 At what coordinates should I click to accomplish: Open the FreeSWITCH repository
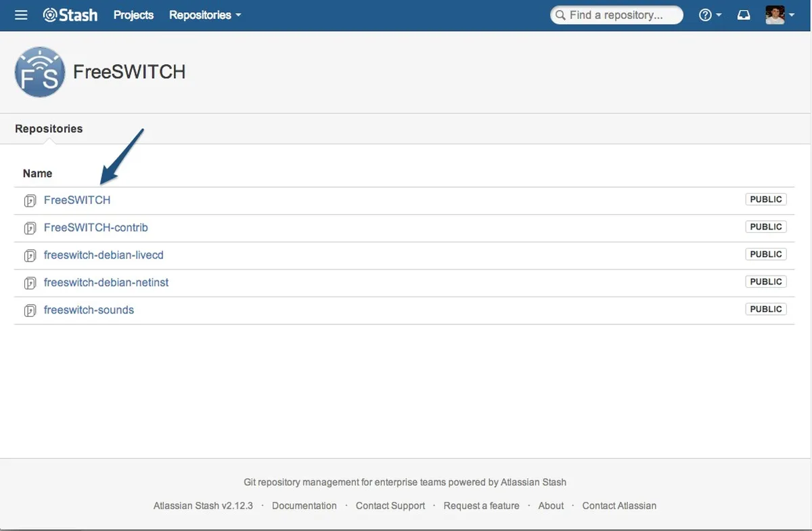[x=77, y=200]
